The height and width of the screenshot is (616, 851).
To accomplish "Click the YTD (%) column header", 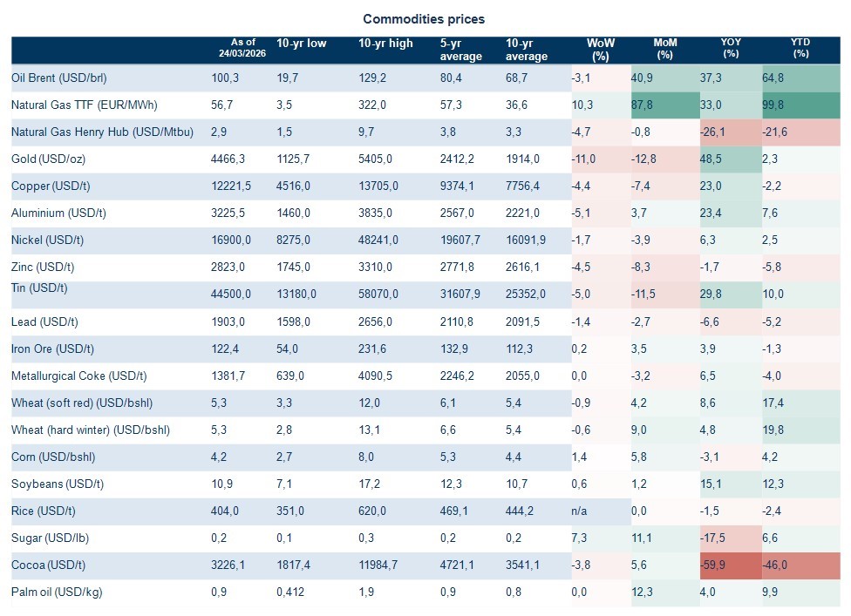I will click(800, 48).
